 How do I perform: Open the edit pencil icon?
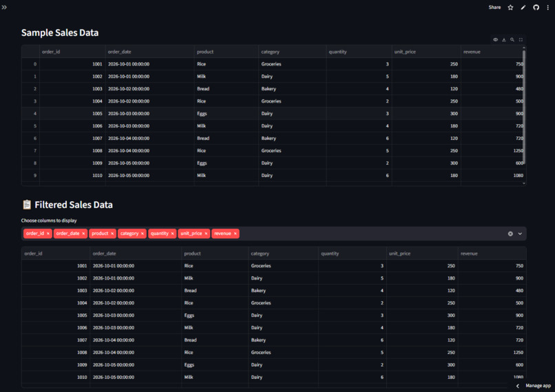point(523,8)
